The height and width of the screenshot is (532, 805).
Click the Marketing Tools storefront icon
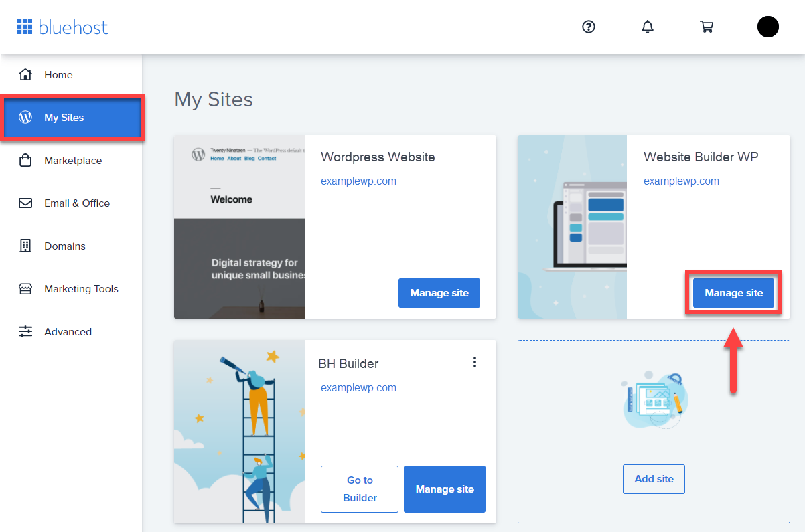click(25, 288)
